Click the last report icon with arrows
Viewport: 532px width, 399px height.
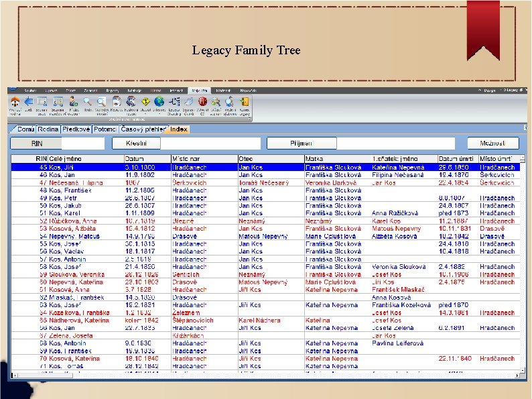tap(131, 101)
